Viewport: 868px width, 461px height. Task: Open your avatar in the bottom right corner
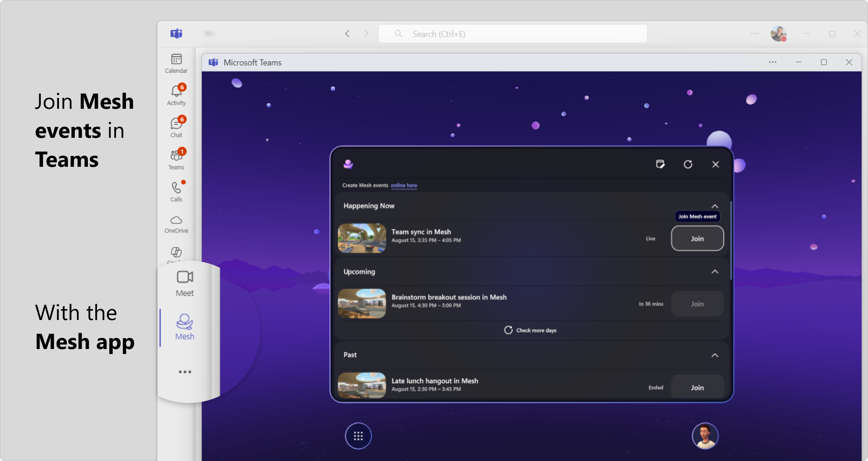point(705,436)
